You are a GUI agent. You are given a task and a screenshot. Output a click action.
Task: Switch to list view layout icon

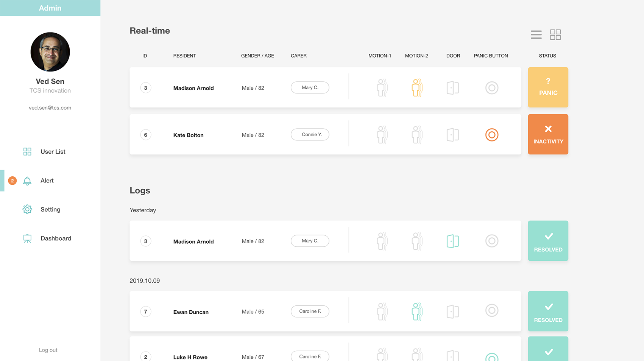536,34
